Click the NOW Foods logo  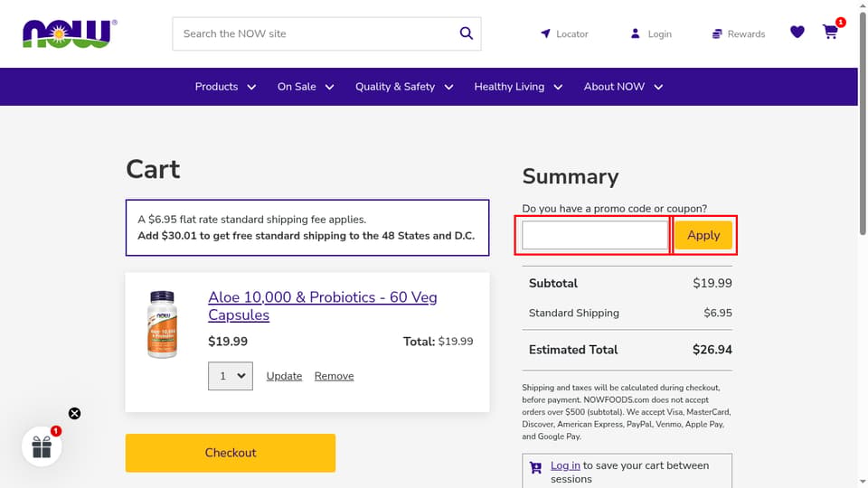(70, 33)
